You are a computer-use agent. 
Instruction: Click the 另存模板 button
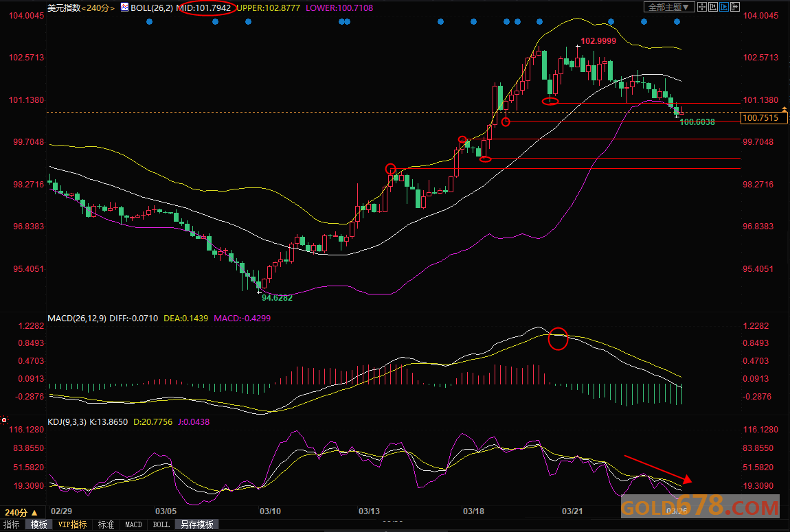(197, 524)
